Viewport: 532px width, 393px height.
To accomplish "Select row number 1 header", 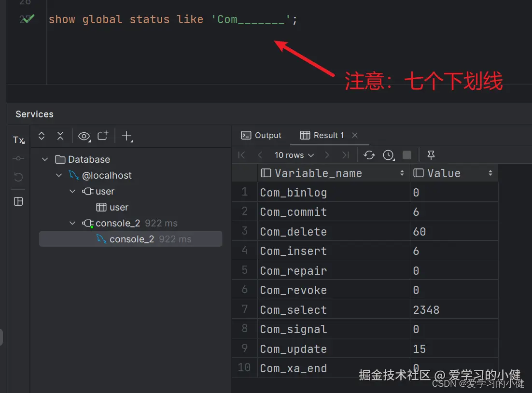I will pos(245,192).
